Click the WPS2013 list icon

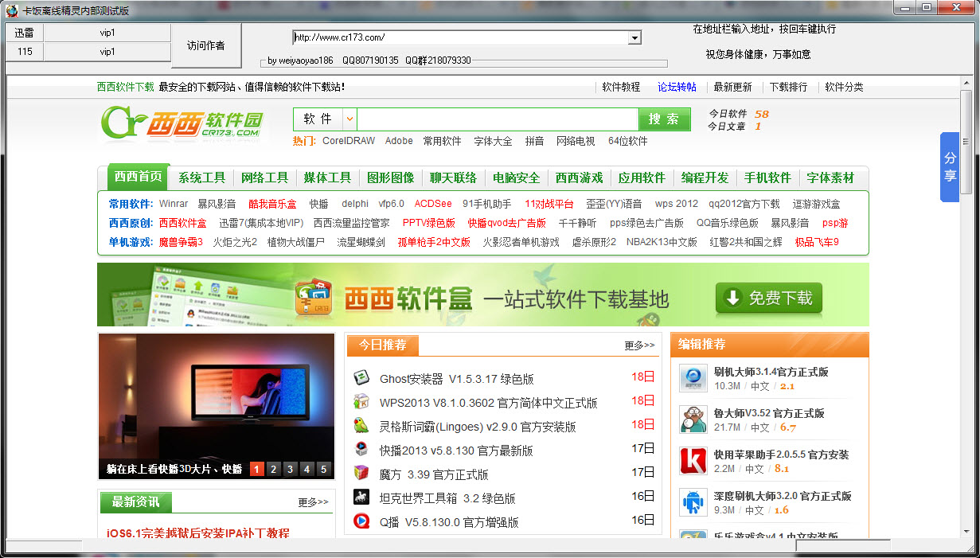361,401
